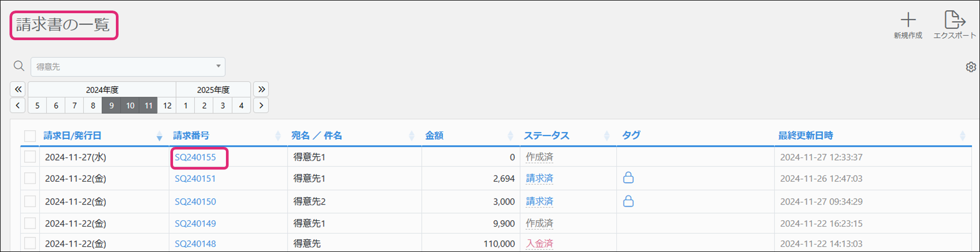The height and width of the screenshot is (252, 980).
Task: Jump back with double-left arrow button
Action: (x=18, y=89)
